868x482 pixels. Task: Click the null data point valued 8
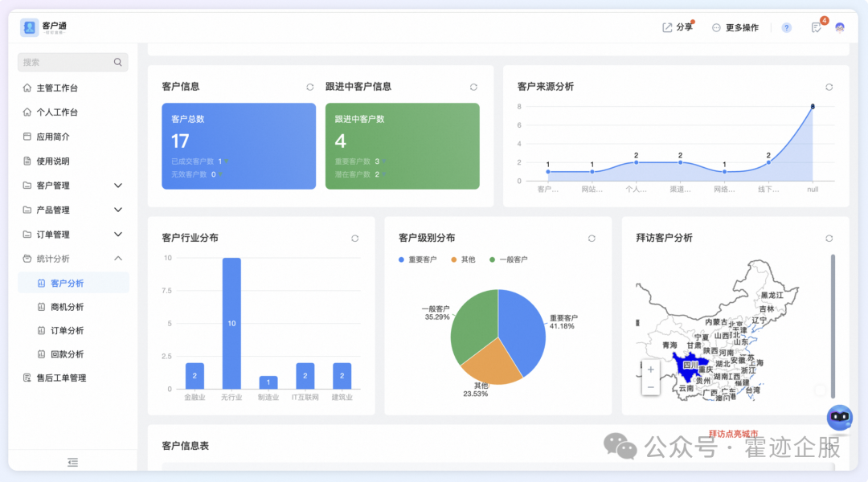click(813, 106)
